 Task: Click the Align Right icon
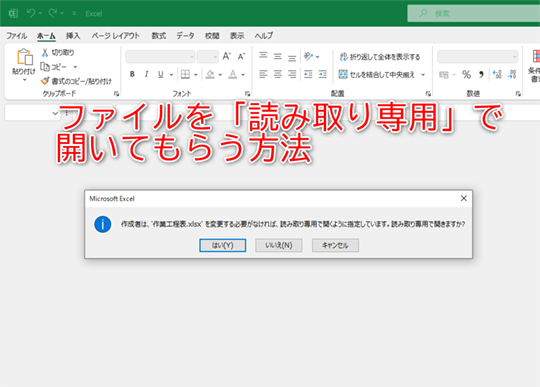click(292, 74)
